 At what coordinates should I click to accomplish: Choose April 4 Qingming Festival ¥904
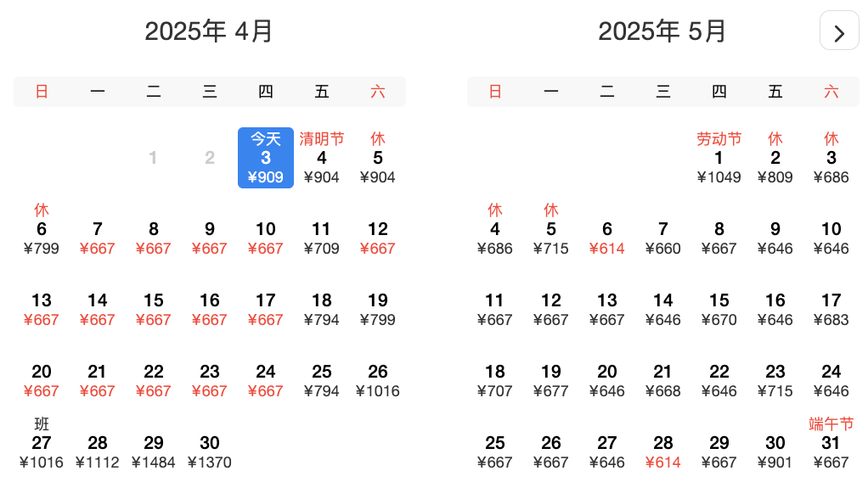click(322, 158)
